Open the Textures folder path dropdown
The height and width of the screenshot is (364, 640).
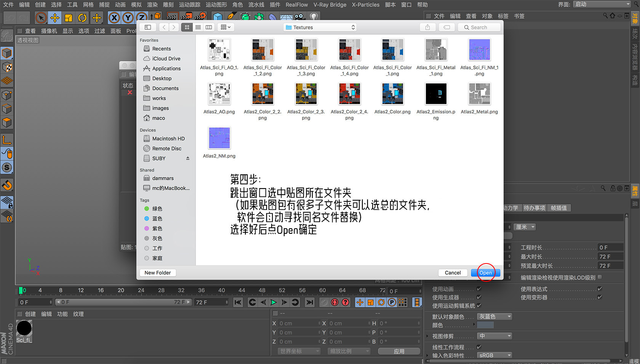[x=320, y=27]
